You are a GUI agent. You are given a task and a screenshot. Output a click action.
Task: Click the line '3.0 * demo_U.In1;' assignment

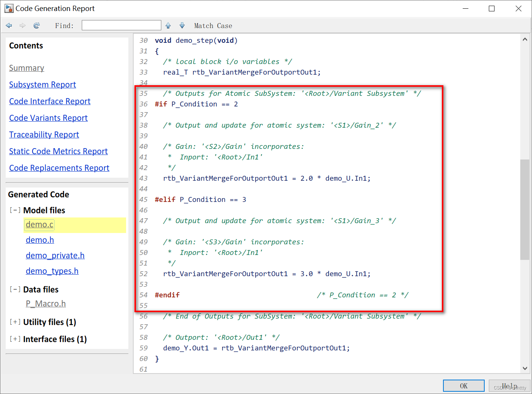pyautogui.click(x=267, y=274)
